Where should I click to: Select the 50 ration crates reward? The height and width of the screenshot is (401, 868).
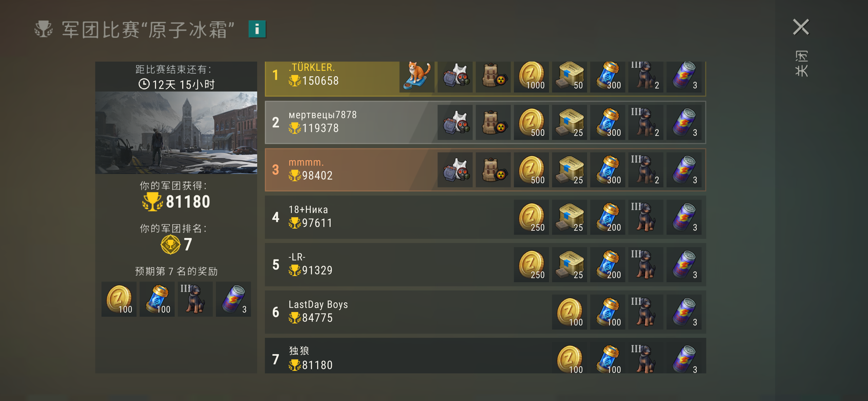[x=570, y=77]
